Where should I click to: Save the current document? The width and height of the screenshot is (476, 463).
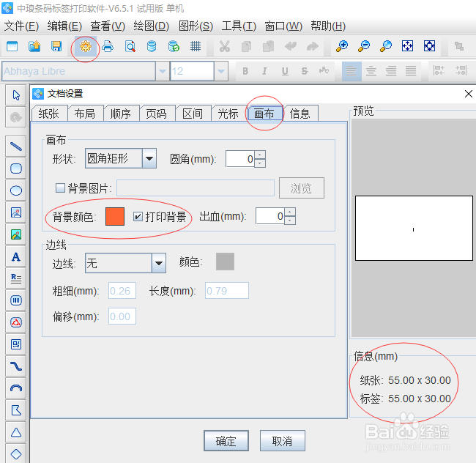[x=56, y=46]
